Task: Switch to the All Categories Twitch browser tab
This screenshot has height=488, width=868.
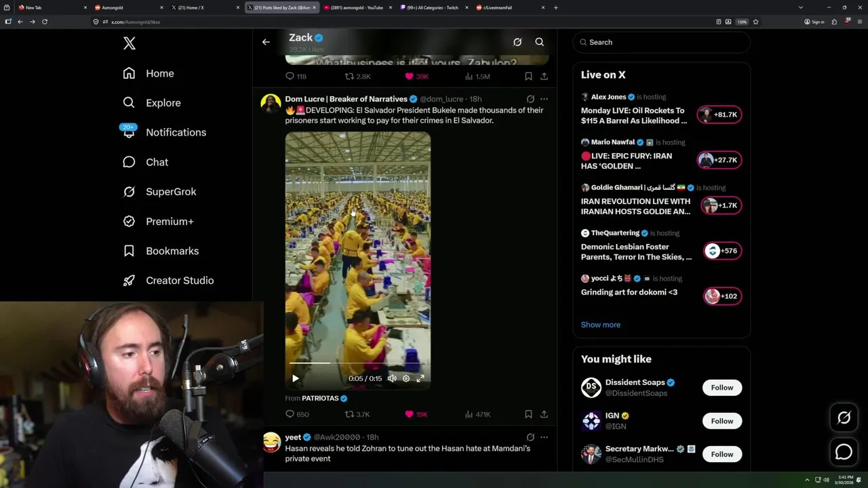Action: (x=434, y=7)
